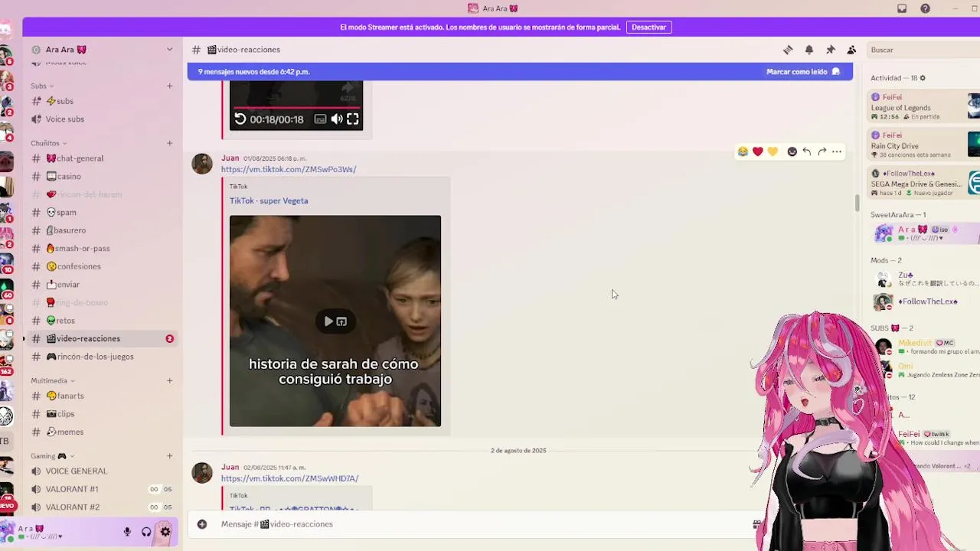Open user settings gear icon

[x=165, y=532]
